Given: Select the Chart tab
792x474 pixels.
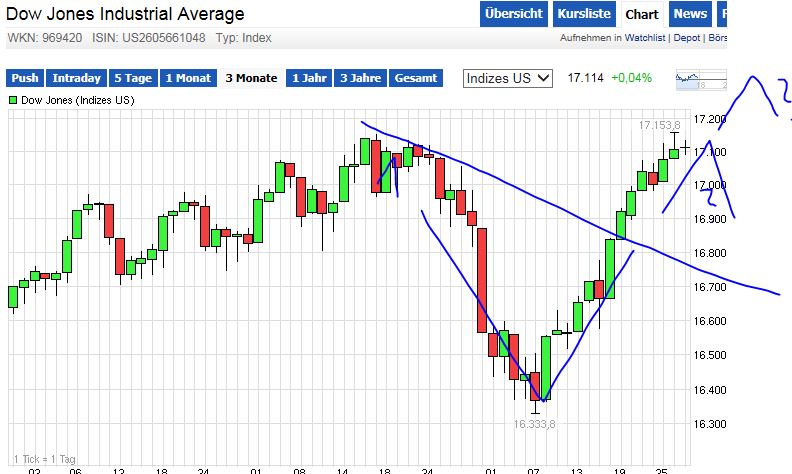Looking at the screenshot, I should [641, 14].
